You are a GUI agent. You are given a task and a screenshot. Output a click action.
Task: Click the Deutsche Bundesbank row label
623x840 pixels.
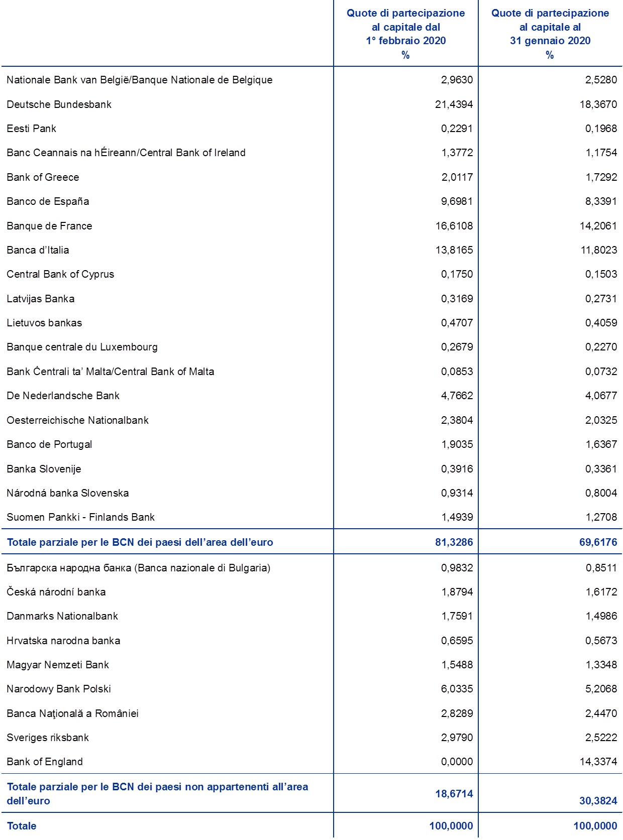coord(59,104)
